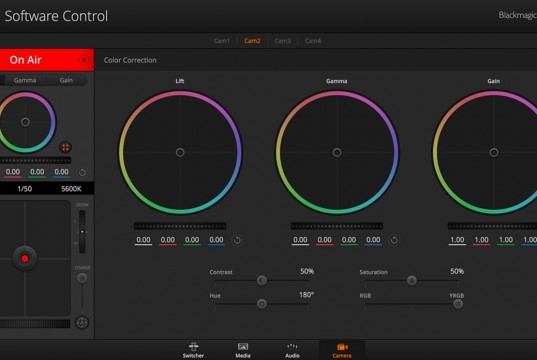Click the Saturation slider handle

pos(412,281)
